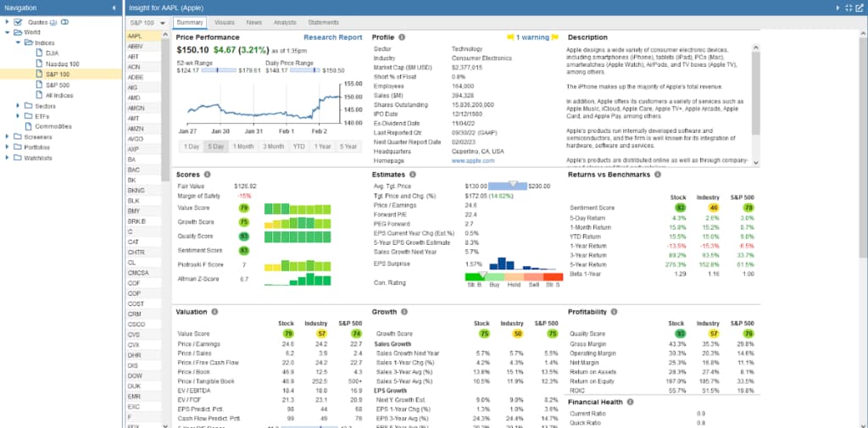Open the News tab
The height and width of the screenshot is (428, 868).
(x=254, y=23)
